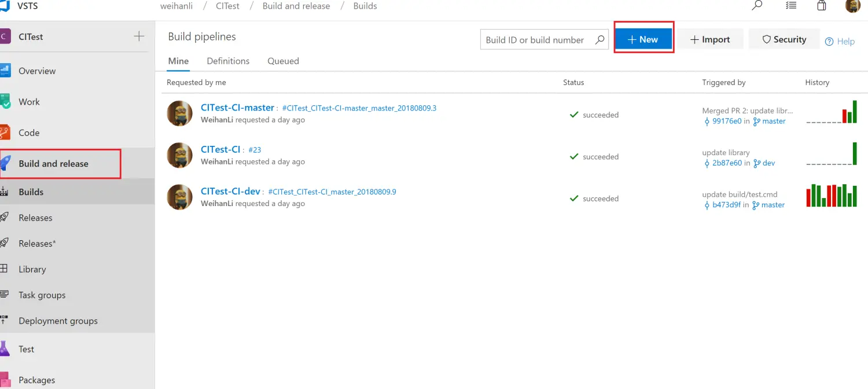This screenshot has width=868, height=389.
Task: Open the CITest-CI-master pipeline link
Action: tap(237, 108)
